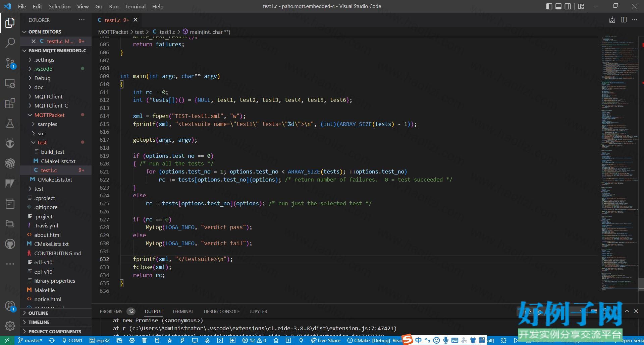Click the cylinder database icon in status bar
The height and width of the screenshot is (345, 644).
157,340
